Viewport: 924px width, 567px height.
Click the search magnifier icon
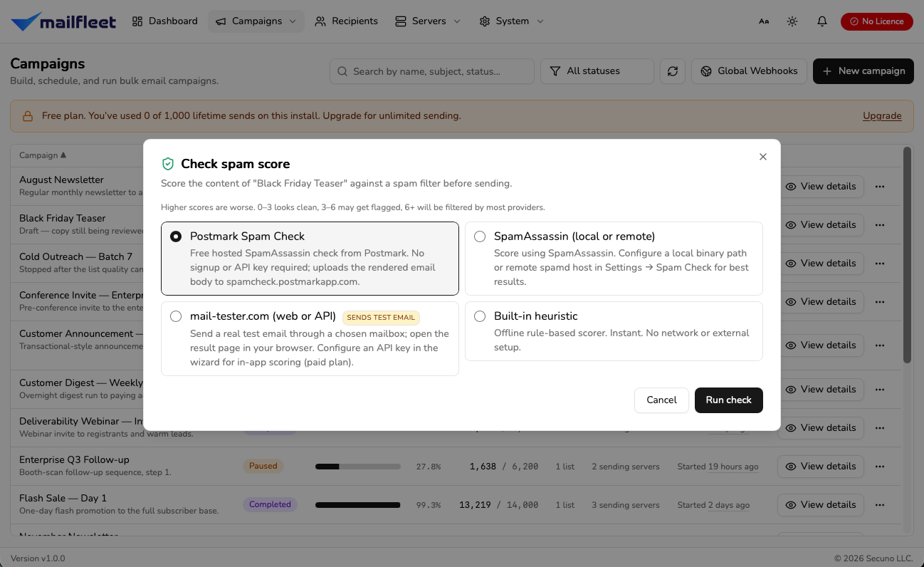[x=342, y=71]
